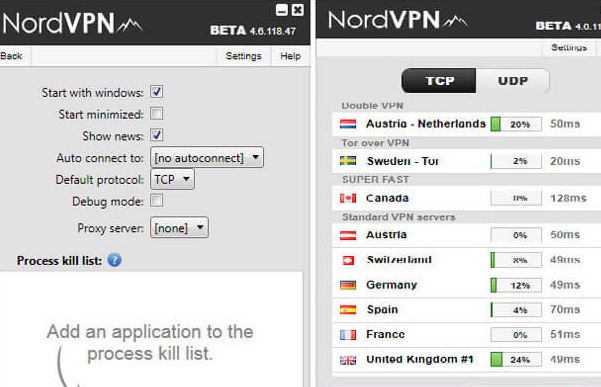The height and width of the screenshot is (387, 601).
Task: Select the Sweden flag icon for Tor
Action: 348,161
